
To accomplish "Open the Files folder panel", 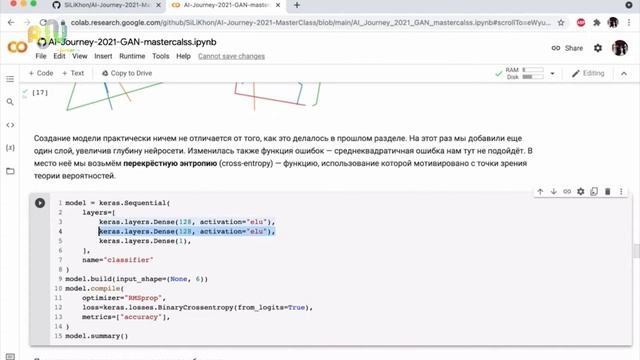I will point(10,171).
